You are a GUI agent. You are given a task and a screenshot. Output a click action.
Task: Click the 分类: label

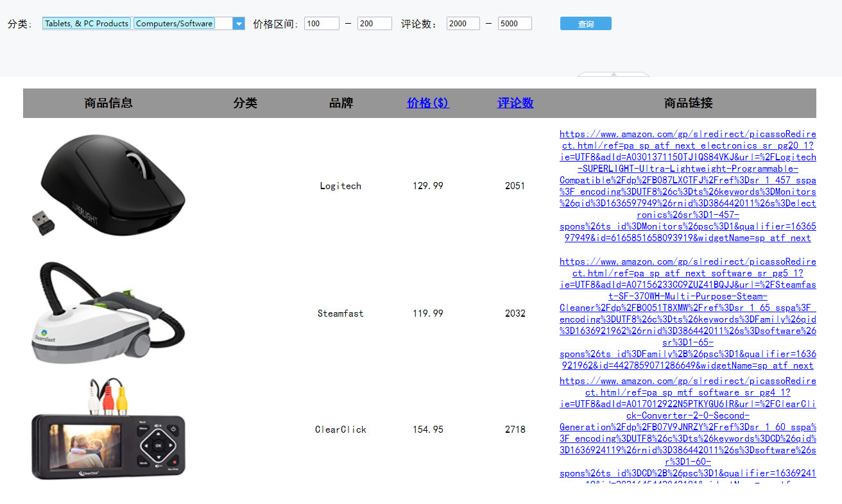[19, 24]
